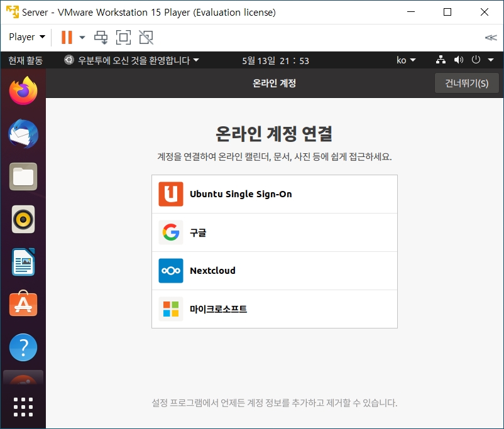The image size is (504, 429).
Task: Open the power options dropdown arrow
Action: coord(82,37)
